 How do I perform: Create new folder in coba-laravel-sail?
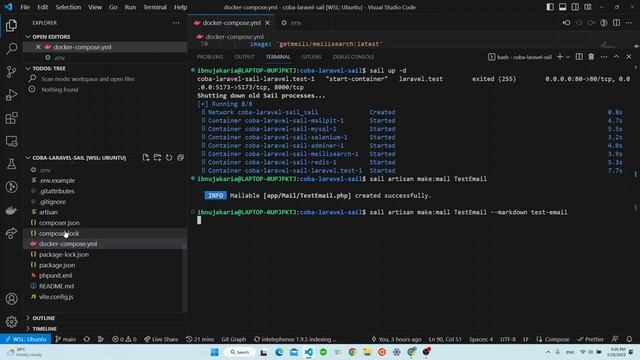(x=157, y=158)
